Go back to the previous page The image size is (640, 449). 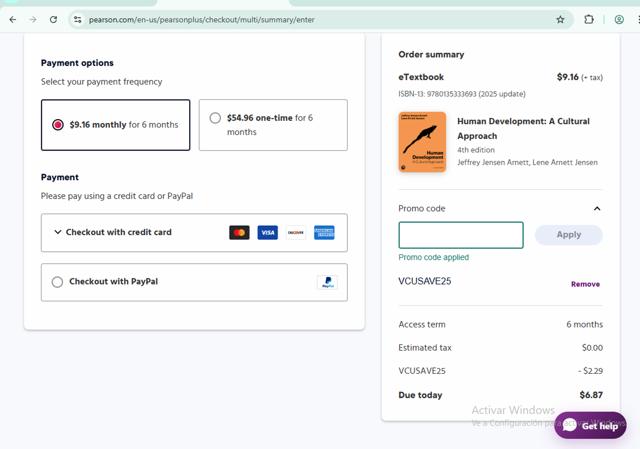(13, 20)
